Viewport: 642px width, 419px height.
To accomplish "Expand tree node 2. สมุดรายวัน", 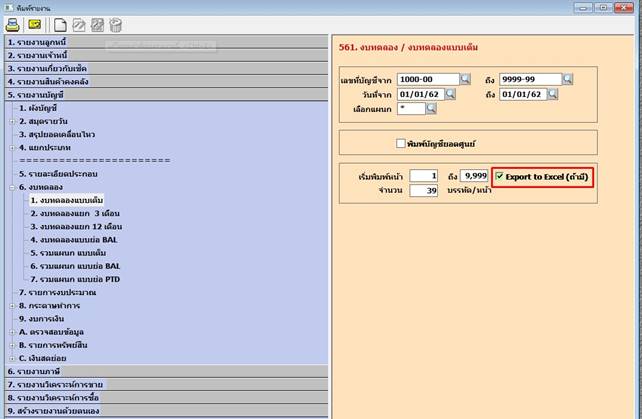I will tap(12, 122).
